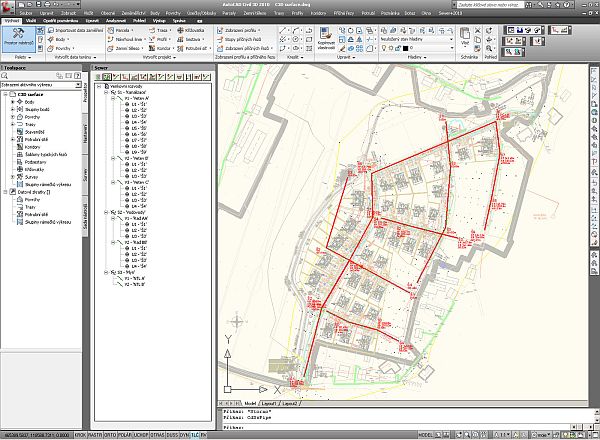
Task: Click the Zemní těleso button
Action: pos(125,49)
